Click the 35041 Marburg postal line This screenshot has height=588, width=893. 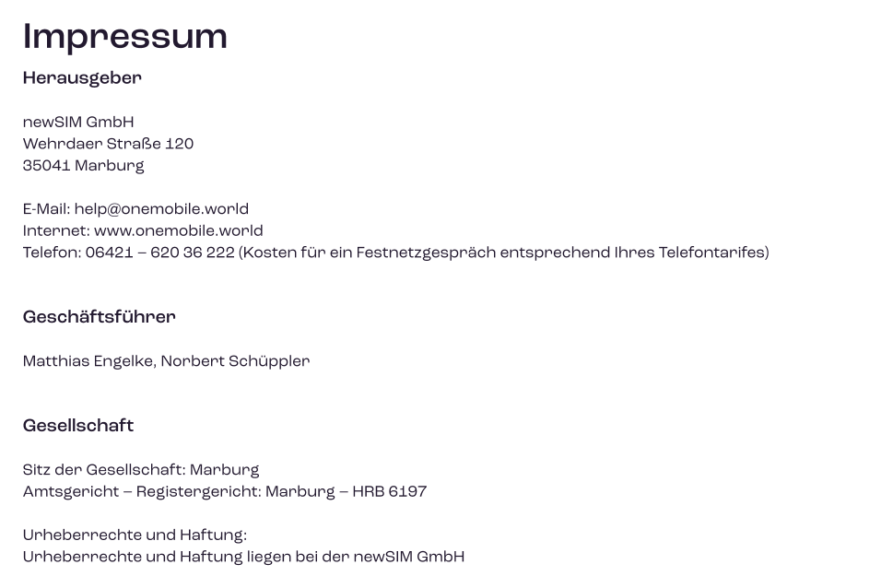pos(83,166)
